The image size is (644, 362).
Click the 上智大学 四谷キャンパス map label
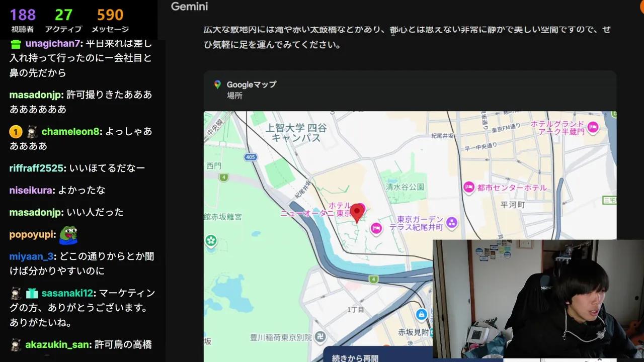pyautogui.click(x=296, y=133)
